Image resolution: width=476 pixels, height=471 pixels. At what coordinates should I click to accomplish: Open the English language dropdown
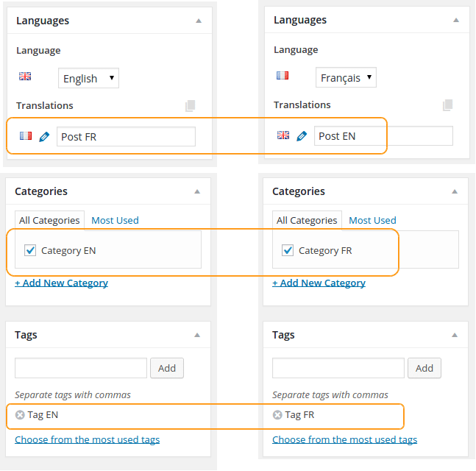[x=88, y=78]
